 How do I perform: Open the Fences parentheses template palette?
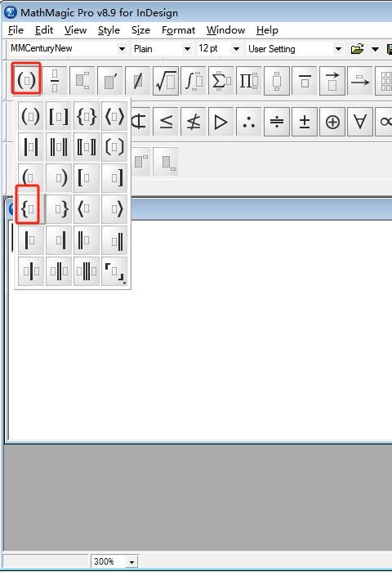click(26, 80)
